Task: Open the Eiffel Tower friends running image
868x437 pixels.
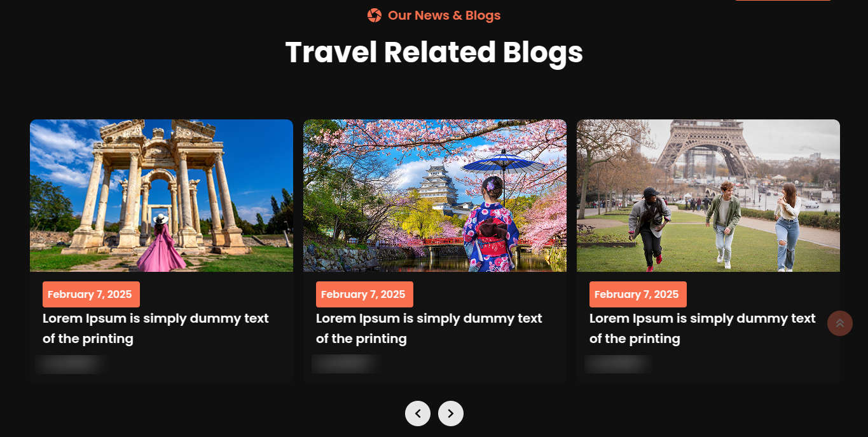Action: (x=708, y=196)
